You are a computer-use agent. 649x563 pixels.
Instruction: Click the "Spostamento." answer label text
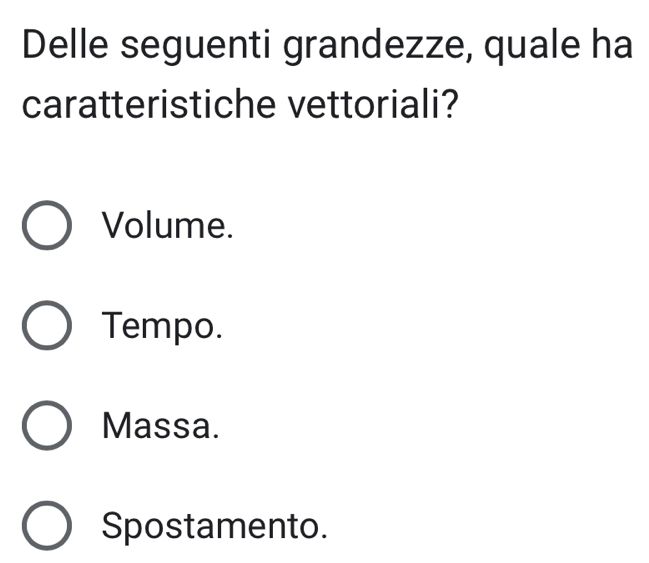(x=215, y=525)
